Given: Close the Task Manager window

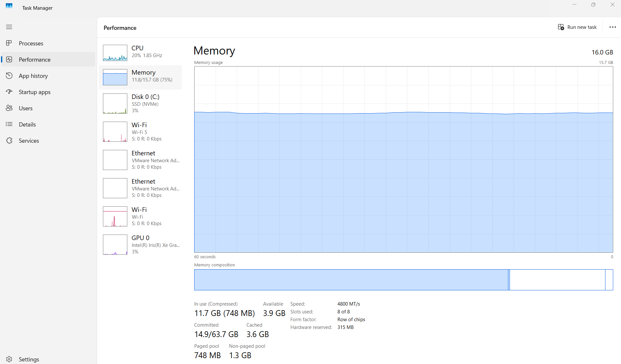Looking at the screenshot, I should click(612, 5).
